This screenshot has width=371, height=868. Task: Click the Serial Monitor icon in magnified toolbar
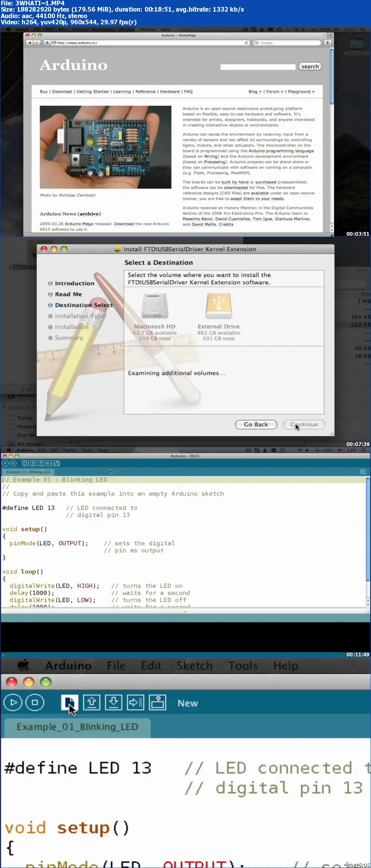158,702
